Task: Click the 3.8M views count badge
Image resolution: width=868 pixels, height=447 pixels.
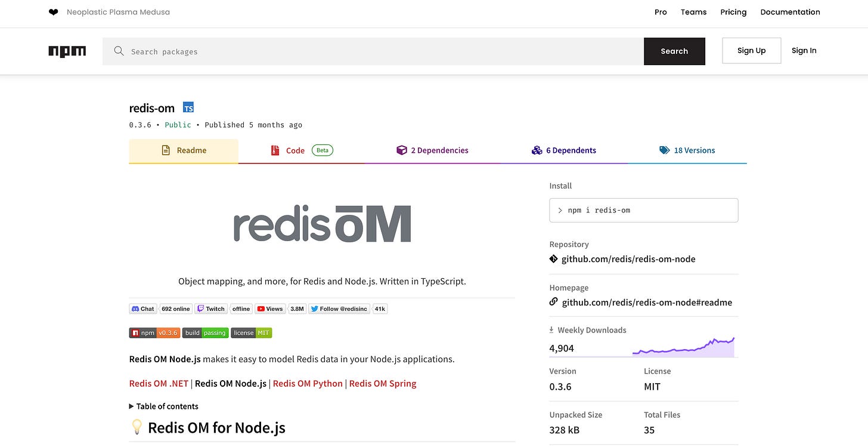Action: [297, 309]
